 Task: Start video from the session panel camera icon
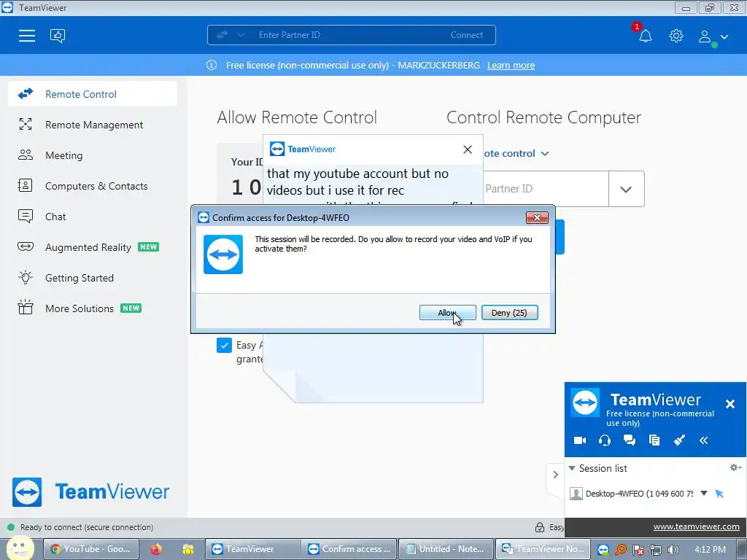[580, 440]
